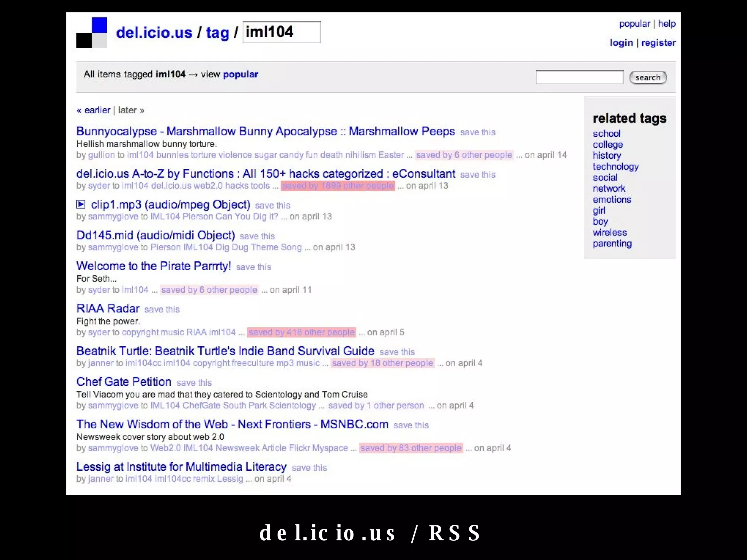
Task: Save the Chef Gate Petition bookmark
Action: click(x=194, y=383)
